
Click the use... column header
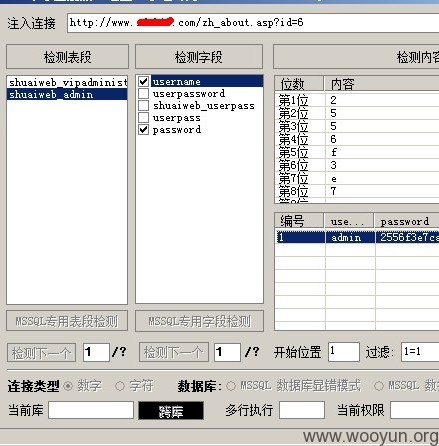pos(349,221)
